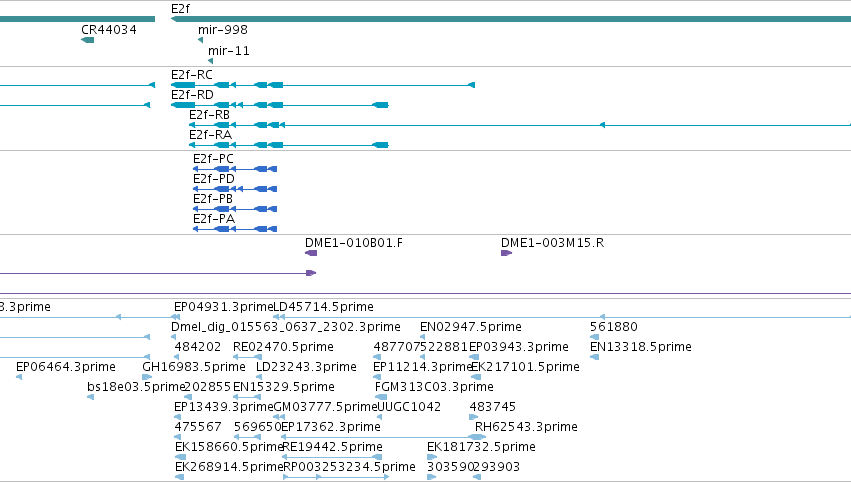Select the E2f-PD protein label
Image resolution: width=851 pixels, height=482 pixels.
(214, 179)
